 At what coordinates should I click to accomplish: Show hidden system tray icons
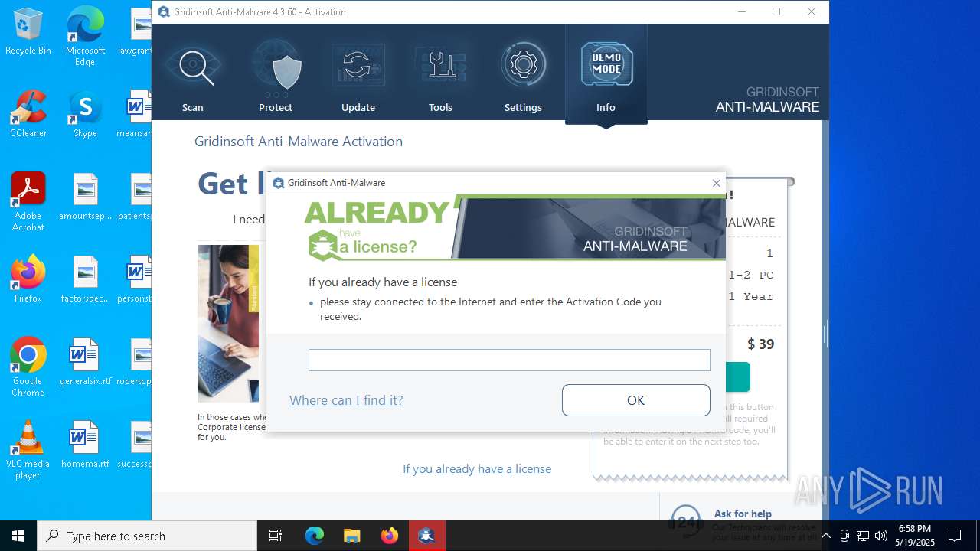[825, 536]
